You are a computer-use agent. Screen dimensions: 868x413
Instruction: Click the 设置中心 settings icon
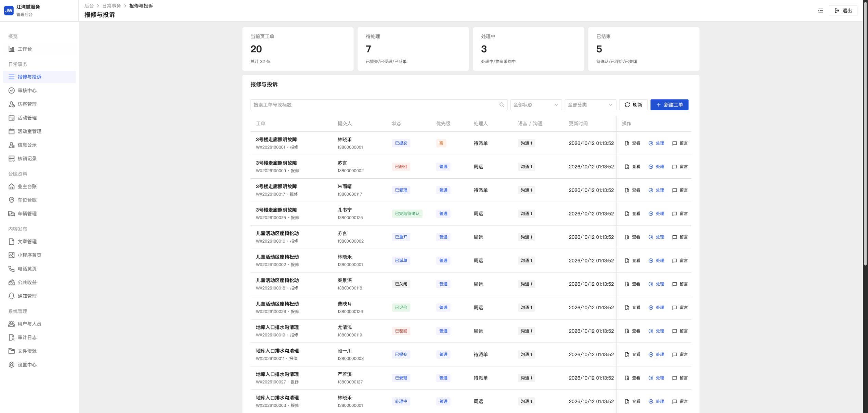click(x=12, y=365)
